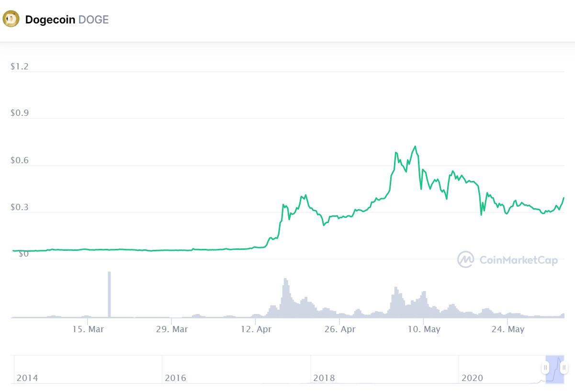Select the left timeline brush handle

click(x=545, y=368)
